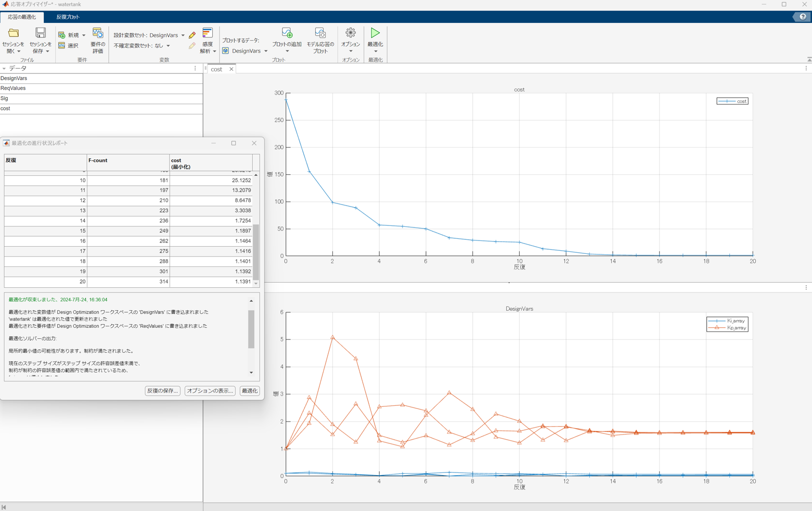Switch to 反復プロット ribbon tab

tap(68, 17)
